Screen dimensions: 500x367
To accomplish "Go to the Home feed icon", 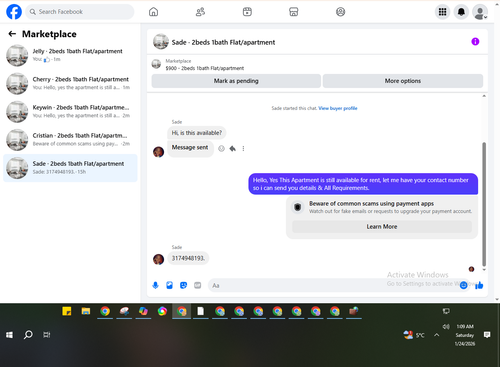I will pyautogui.click(x=153, y=12).
